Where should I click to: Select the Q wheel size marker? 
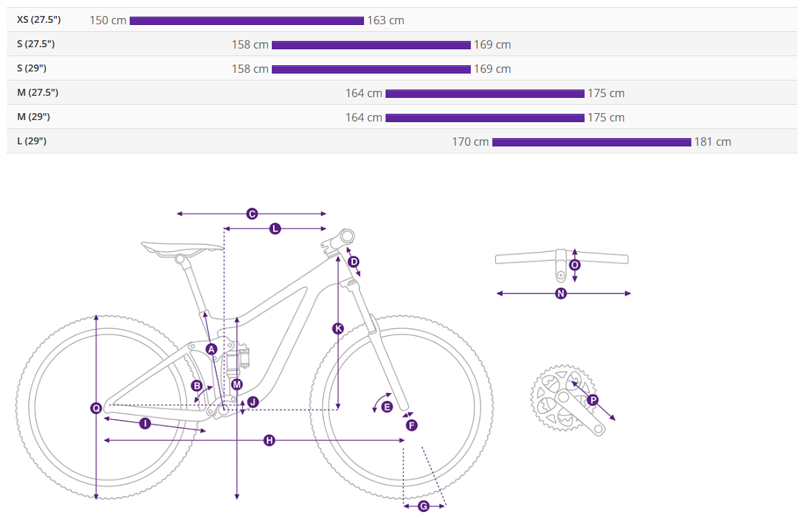[x=96, y=408]
